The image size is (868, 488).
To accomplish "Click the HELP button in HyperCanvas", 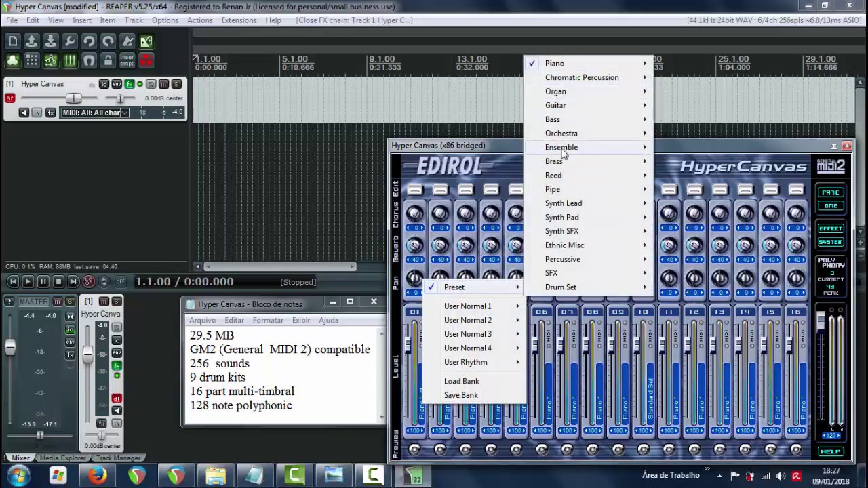I will (x=831, y=451).
